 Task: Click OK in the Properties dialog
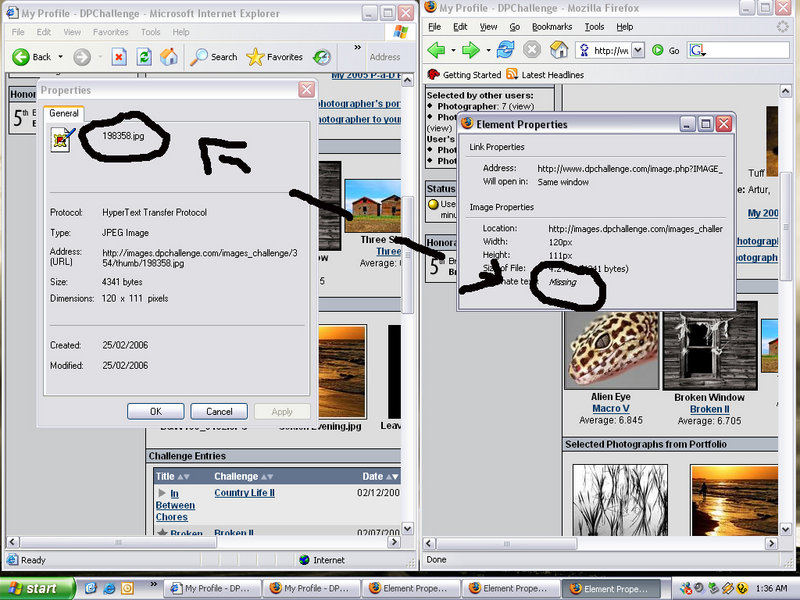[155, 411]
